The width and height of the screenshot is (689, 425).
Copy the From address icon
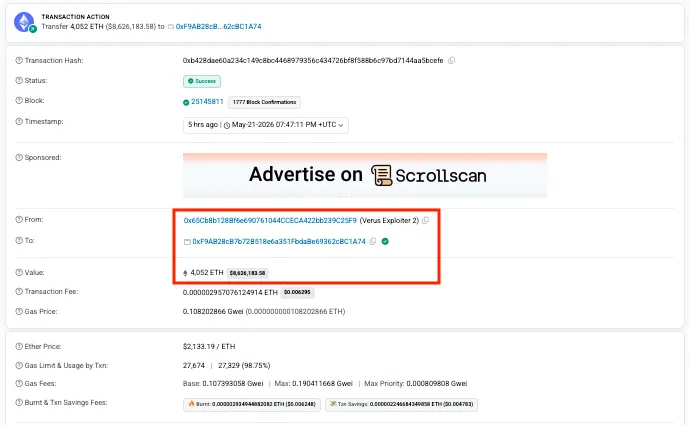(x=425, y=220)
